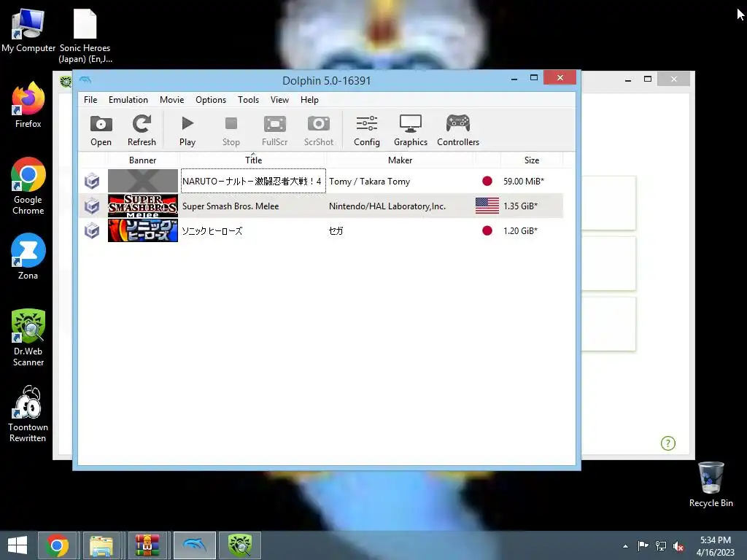The width and height of the screenshot is (747, 560).
Task: Maximize the background Dr.Web window
Action: click(x=648, y=79)
